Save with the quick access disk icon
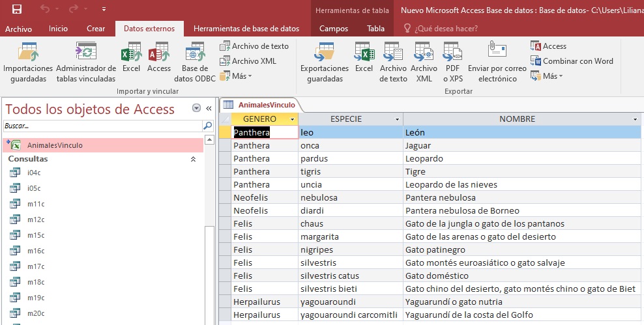 point(17,9)
